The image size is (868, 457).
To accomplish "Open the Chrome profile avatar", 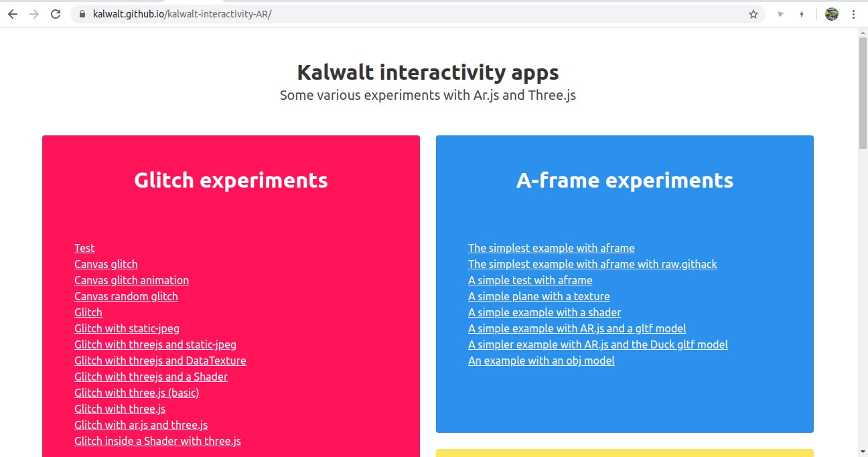I will [832, 14].
